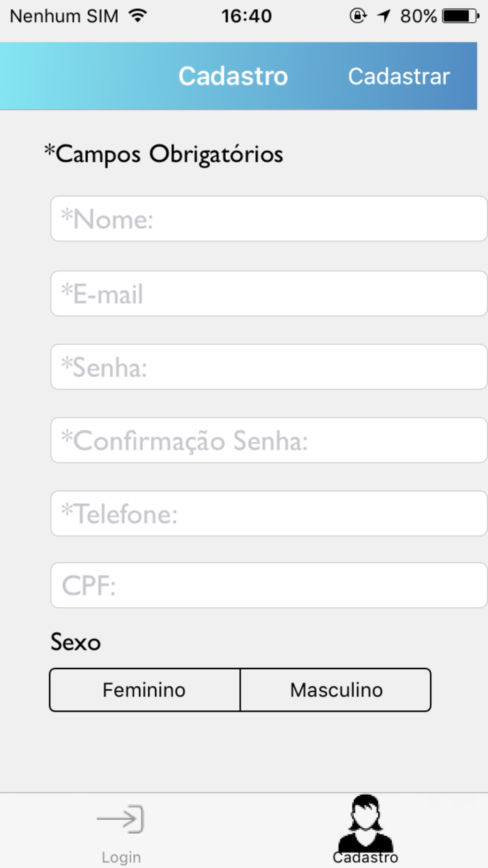Image resolution: width=488 pixels, height=868 pixels.
Task: Open the E-mail input field
Action: (268, 293)
